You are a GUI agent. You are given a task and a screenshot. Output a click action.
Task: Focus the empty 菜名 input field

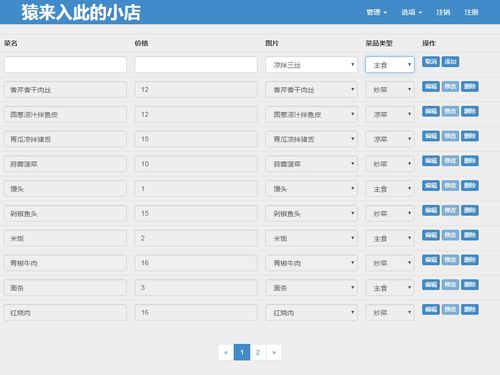[65, 65]
